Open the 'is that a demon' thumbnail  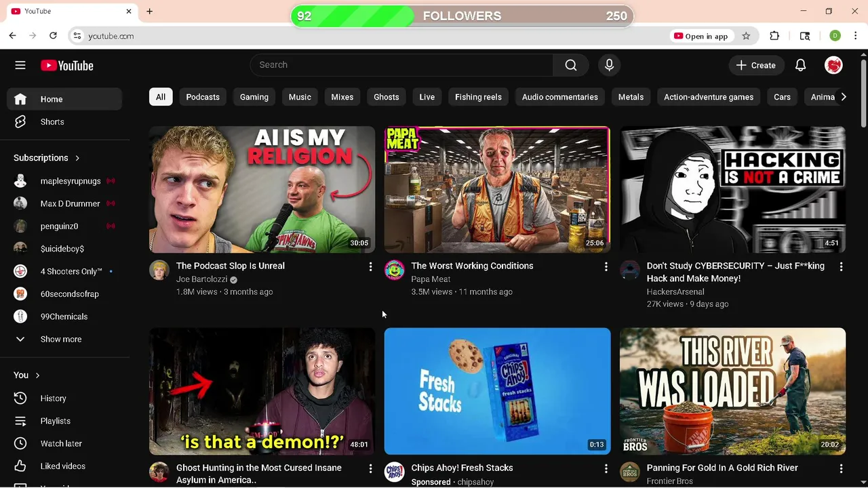pyautogui.click(x=262, y=391)
